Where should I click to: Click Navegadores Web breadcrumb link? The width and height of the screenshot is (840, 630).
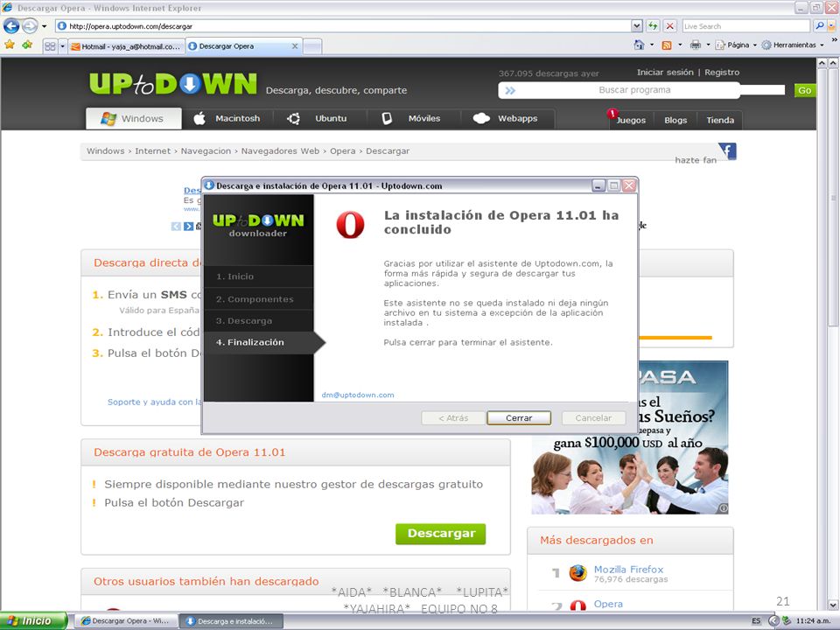(280, 151)
